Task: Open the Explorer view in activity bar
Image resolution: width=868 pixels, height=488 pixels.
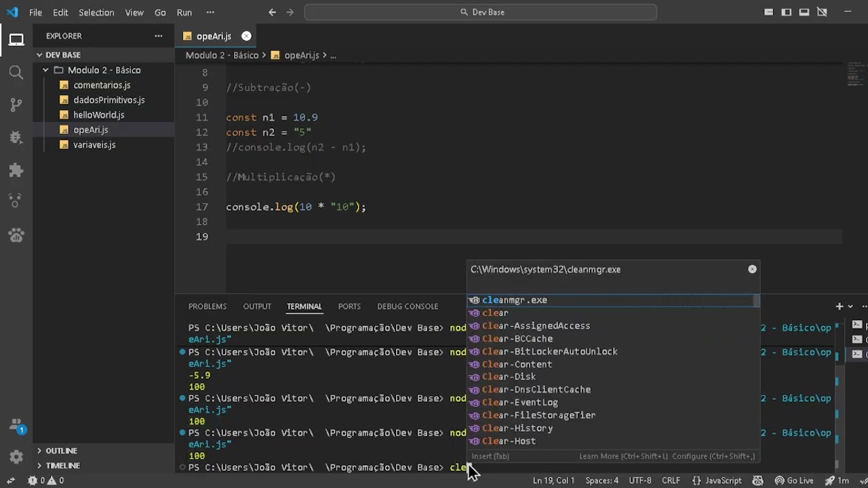Action: (x=16, y=40)
